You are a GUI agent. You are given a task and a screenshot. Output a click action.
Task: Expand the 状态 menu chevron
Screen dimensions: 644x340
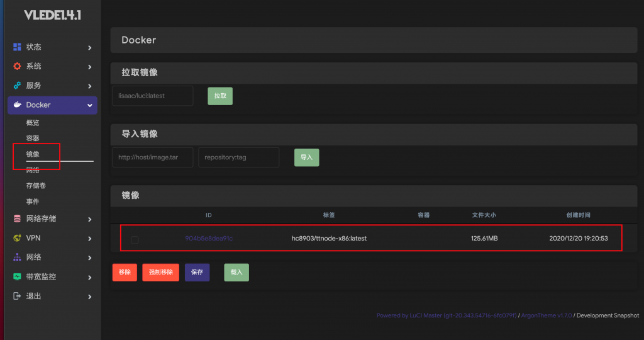(90, 48)
